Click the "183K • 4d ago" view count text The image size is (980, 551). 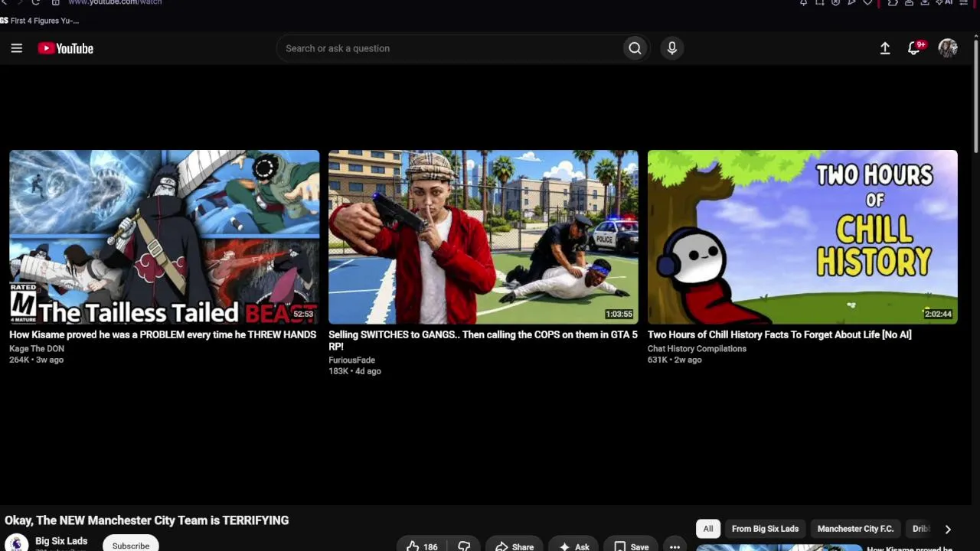pos(354,371)
